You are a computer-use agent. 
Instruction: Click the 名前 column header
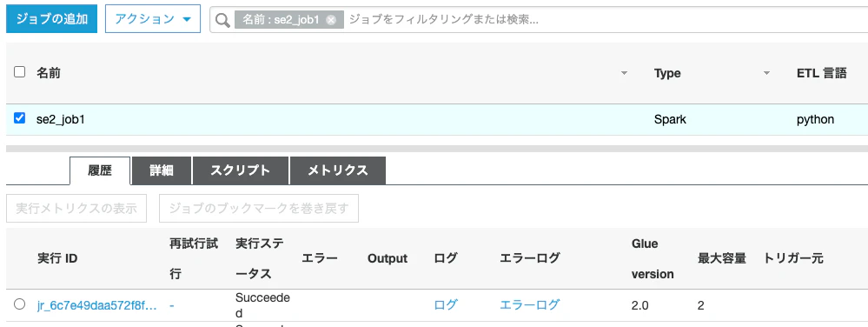pos(49,73)
